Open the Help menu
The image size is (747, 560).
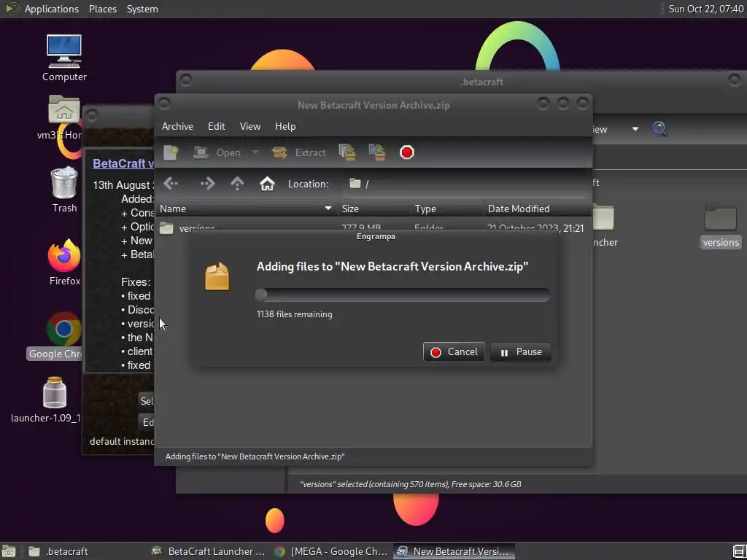[x=285, y=126]
